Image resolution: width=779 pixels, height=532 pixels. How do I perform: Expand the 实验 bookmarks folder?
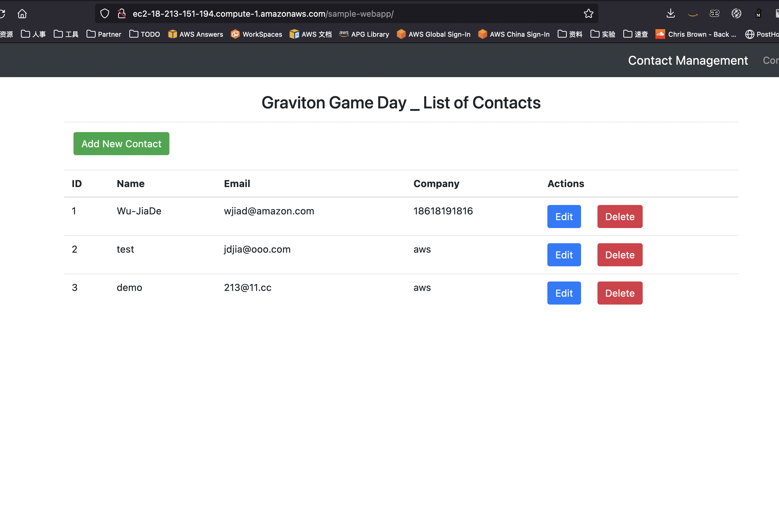(603, 34)
